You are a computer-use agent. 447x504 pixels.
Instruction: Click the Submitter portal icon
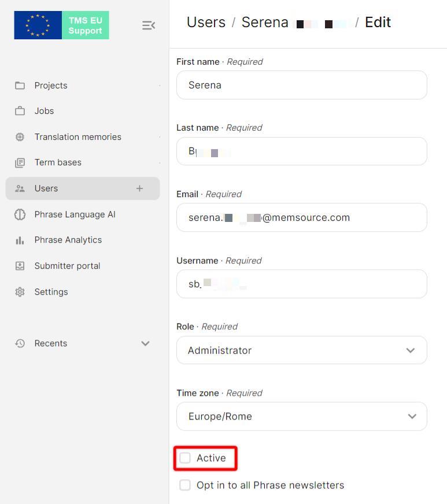(x=20, y=266)
